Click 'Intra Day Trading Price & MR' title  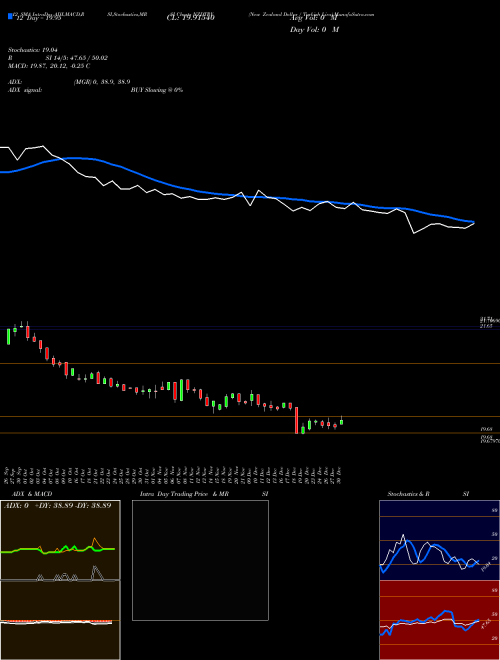[185, 494]
